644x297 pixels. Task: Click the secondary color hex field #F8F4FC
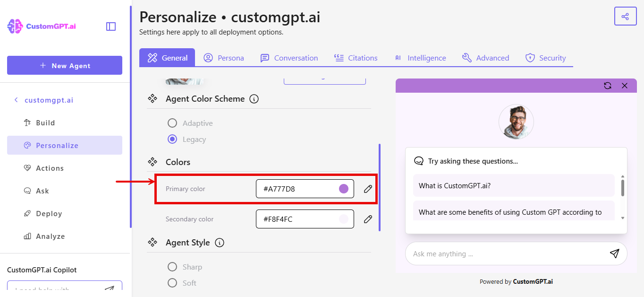point(305,219)
